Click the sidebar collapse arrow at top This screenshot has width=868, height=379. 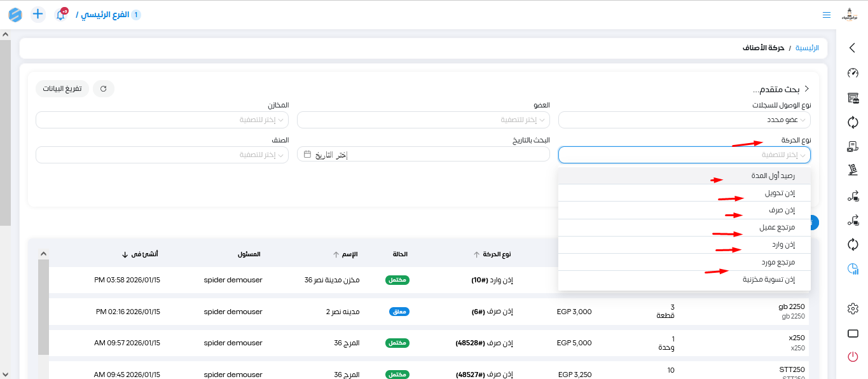[x=853, y=48]
